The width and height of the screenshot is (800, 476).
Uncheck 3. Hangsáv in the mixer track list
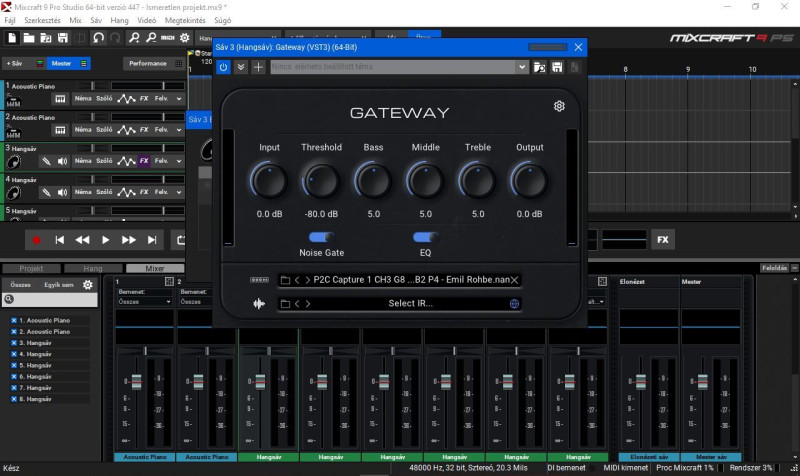(x=14, y=343)
